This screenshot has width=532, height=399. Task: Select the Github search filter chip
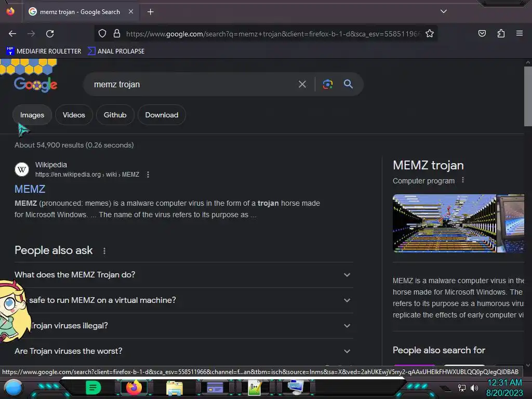(x=115, y=115)
